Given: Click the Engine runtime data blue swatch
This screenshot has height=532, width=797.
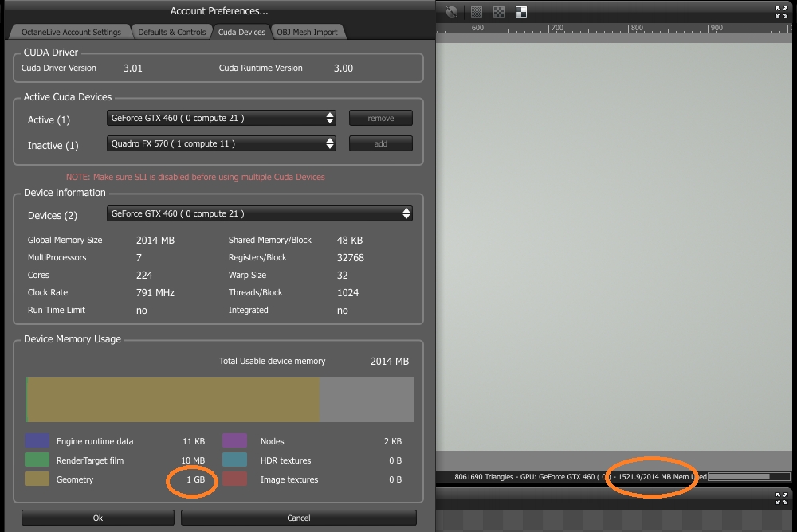Looking at the screenshot, I should [x=37, y=440].
